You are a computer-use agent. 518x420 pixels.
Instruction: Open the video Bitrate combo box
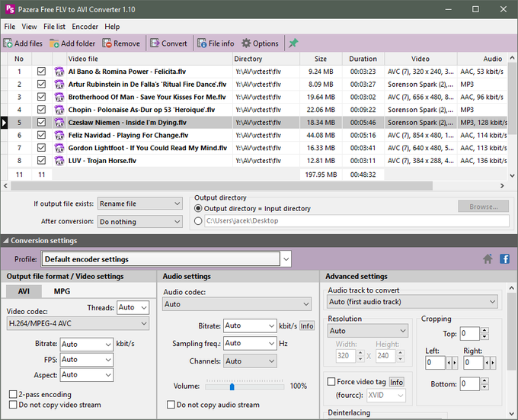(87, 345)
